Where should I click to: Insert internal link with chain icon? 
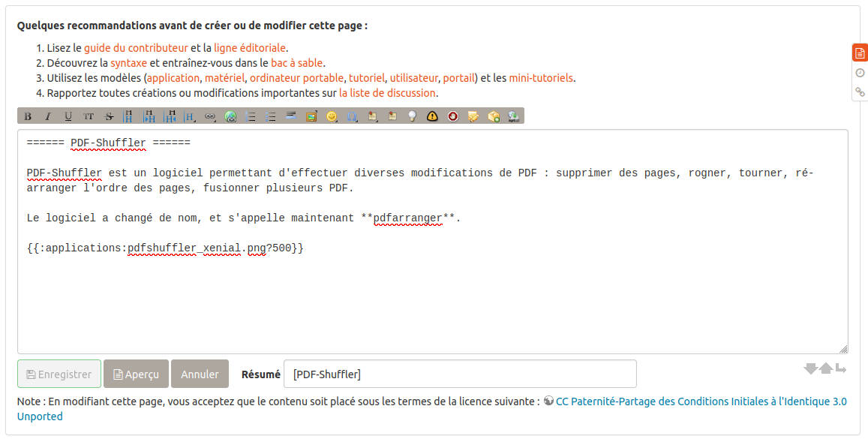point(210,116)
